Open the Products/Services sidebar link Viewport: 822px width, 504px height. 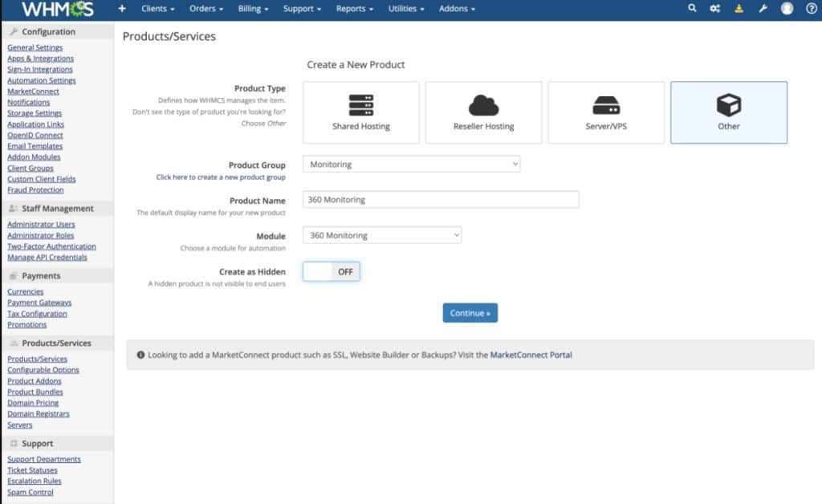tap(37, 360)
